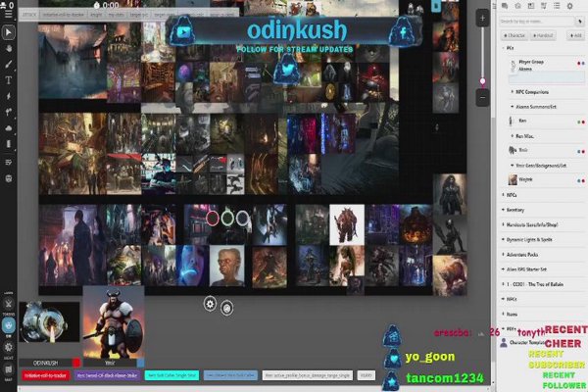Expand the Adventure Packs folder
Viewport: 588px width, 392px height.
[x=504, y=255]
